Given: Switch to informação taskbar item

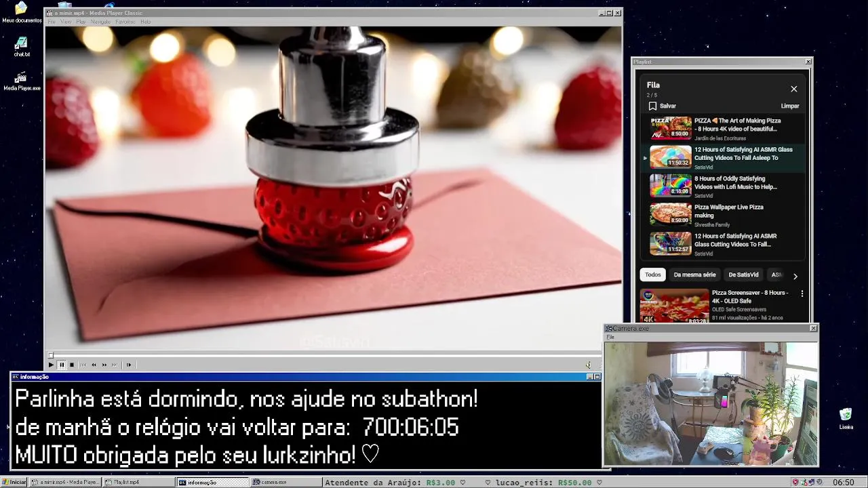Looking at the screenshot, I should 212,482.
